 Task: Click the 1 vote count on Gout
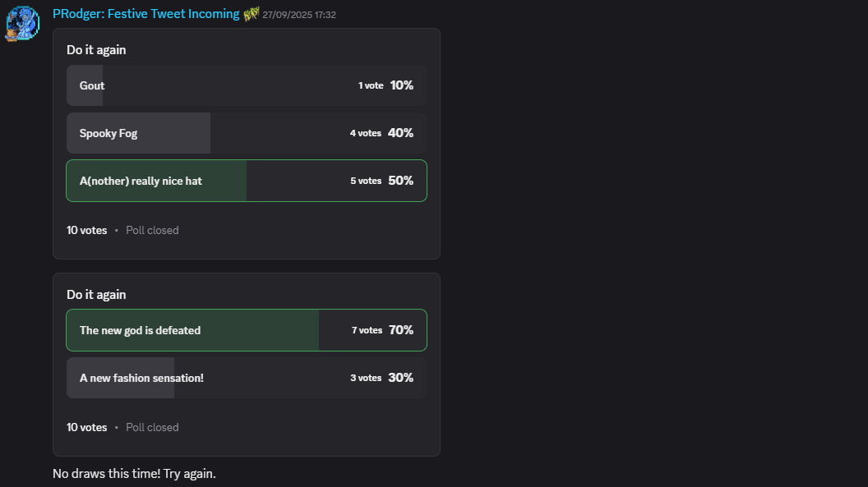pyautogui.click(x=371, y=85)
